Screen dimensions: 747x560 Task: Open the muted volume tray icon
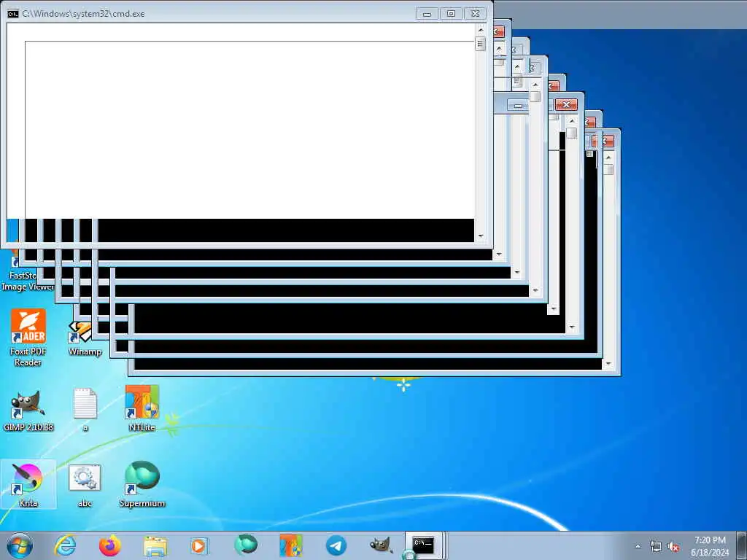click(673, 547)
